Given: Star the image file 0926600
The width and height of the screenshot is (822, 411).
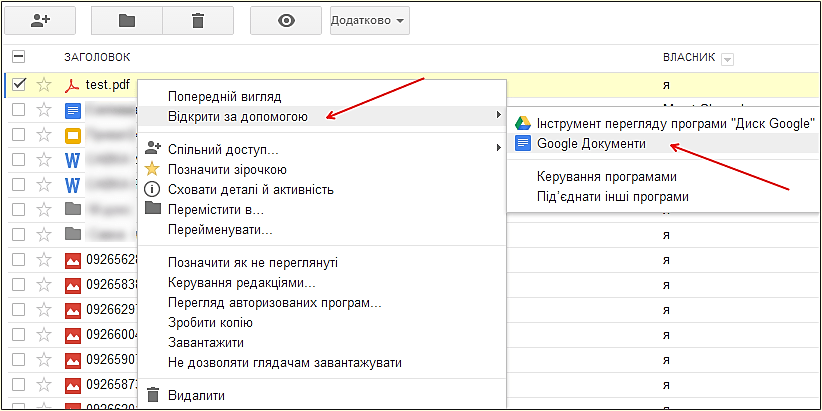Looking at the screenshot, I should point(44,334).
